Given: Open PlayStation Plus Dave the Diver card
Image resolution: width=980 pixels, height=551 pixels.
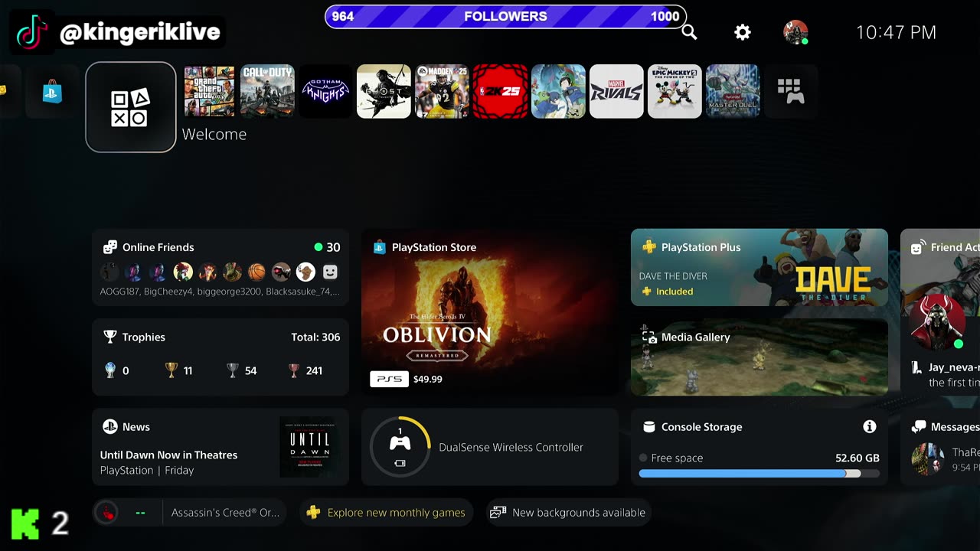Looking at the screenshot, I should coord(759,267).
